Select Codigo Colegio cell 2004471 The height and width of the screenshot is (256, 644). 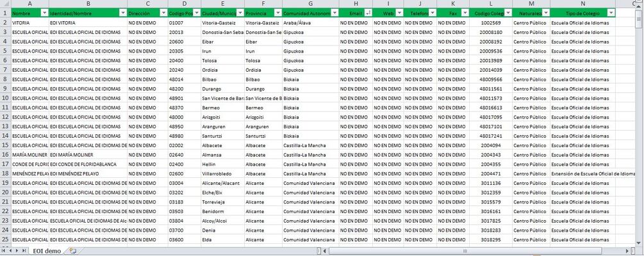point(491,173)
